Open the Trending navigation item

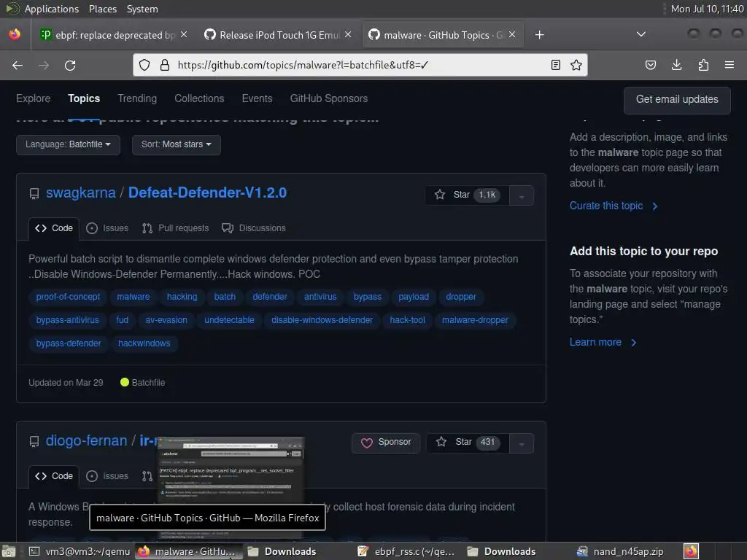click(x=137, y=98)
